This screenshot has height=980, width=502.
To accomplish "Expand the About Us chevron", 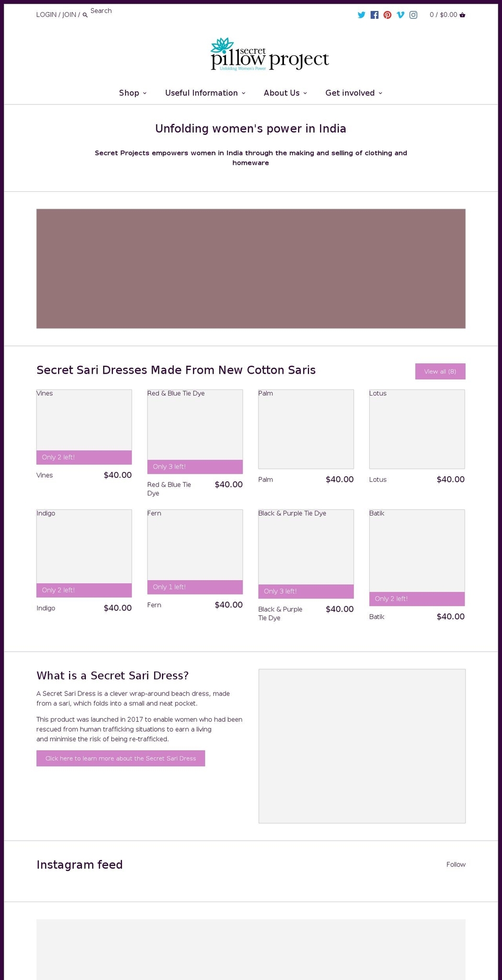I will click(x=305, y=93).
